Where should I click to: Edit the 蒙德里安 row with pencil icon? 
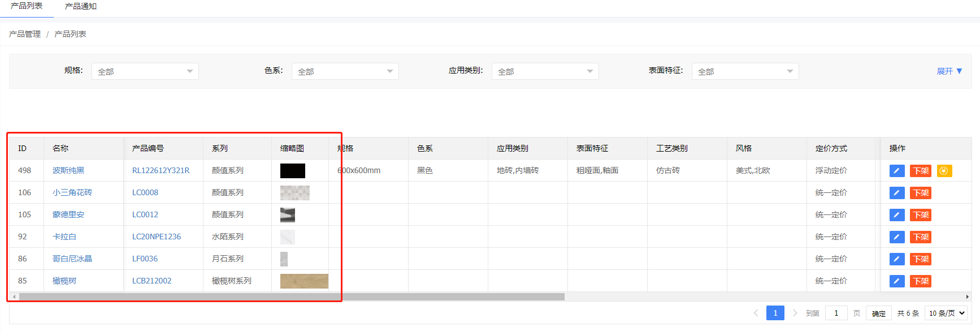(x=897, y=215)
